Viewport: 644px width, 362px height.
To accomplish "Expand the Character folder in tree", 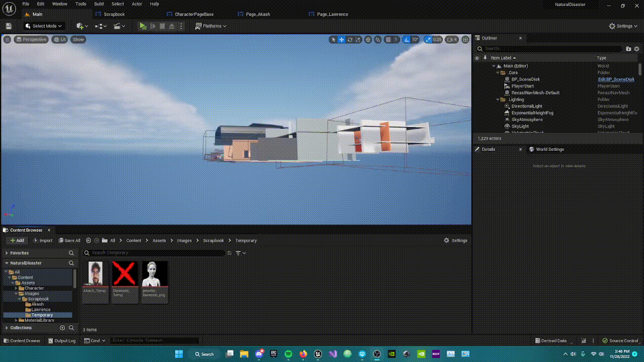I will point(16,288).
